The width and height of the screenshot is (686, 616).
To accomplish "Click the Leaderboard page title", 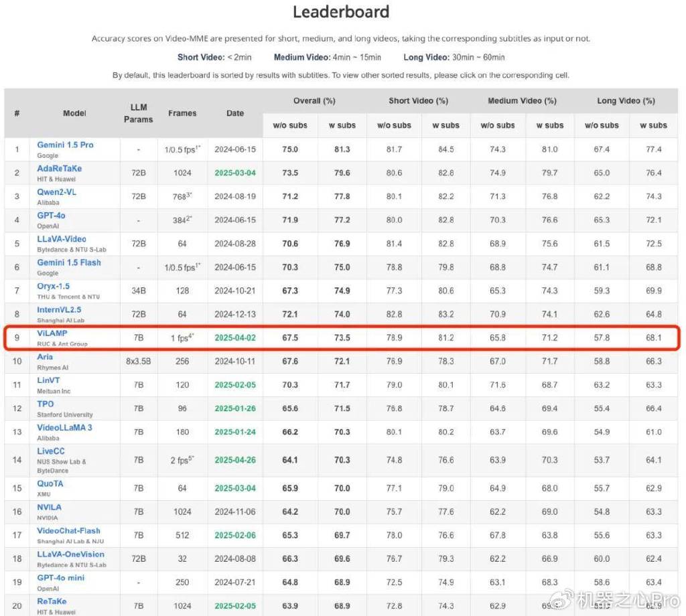I will click(341, 12).
